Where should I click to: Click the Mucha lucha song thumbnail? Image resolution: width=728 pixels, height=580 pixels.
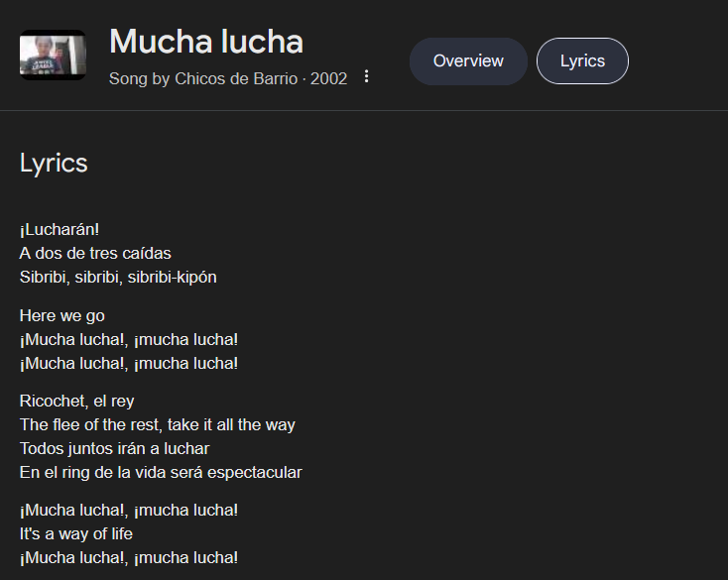tap(53, 55)
